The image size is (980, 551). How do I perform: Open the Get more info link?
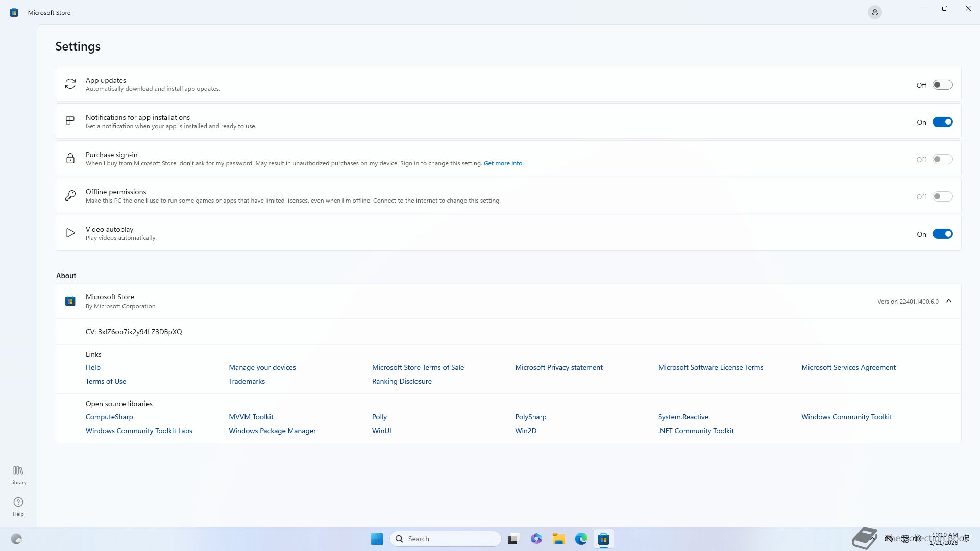point(503,163)
